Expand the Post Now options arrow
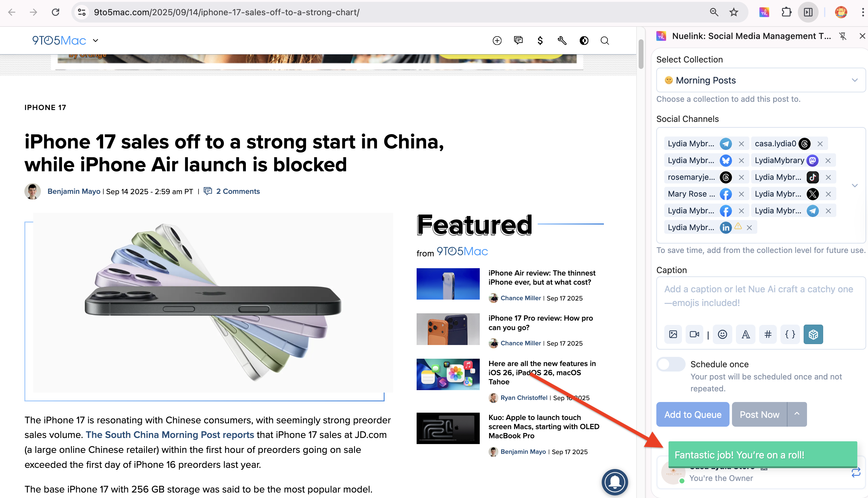Viewport: 868px width, 498px height. click(796, 414)
